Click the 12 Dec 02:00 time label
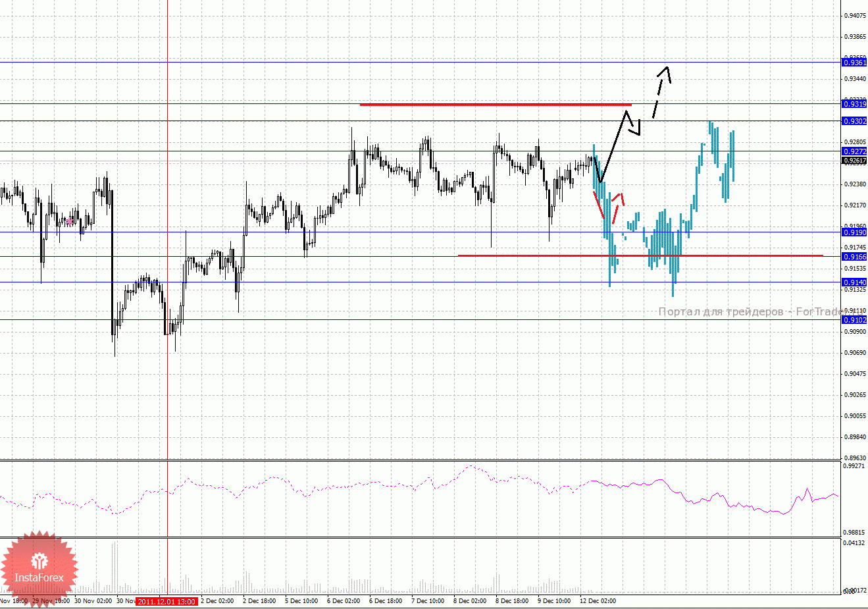The height and width of the screenshot is (609, 868). [598, 601]
